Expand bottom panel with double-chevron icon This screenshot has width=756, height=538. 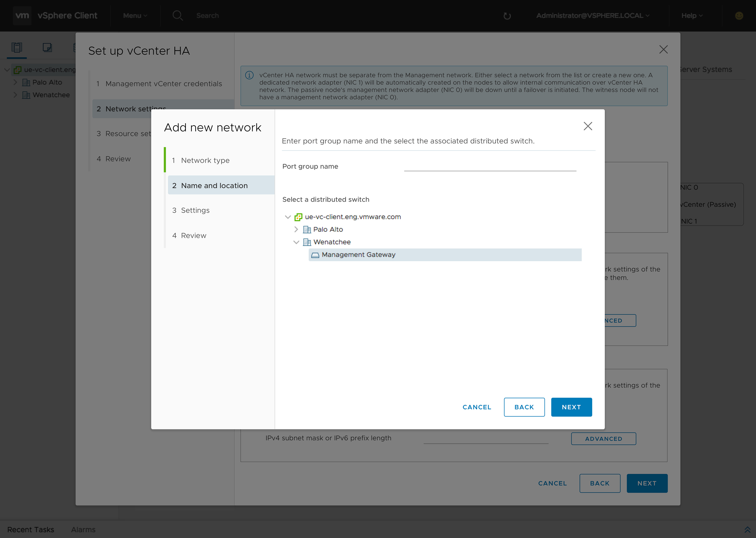[x=747, y=529]
